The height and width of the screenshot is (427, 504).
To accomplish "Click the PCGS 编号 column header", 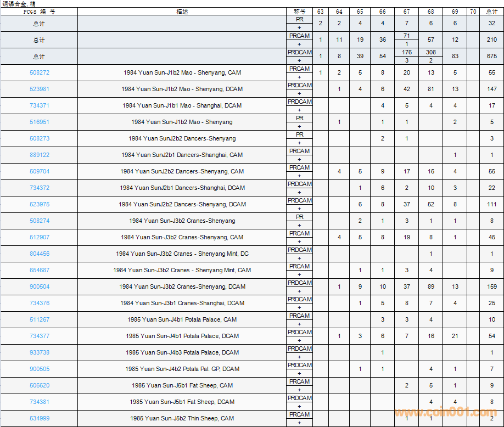I will point(39,12).
